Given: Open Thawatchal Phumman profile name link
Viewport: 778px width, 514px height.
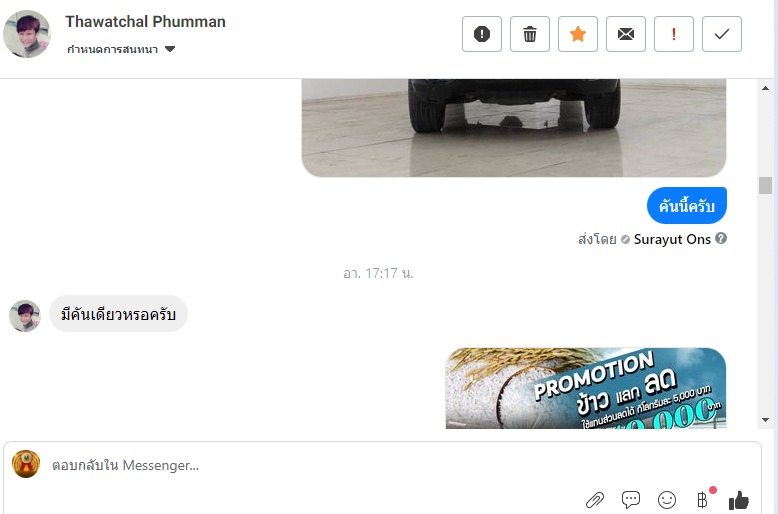Looking at the screenshot, I should point(145,22).
